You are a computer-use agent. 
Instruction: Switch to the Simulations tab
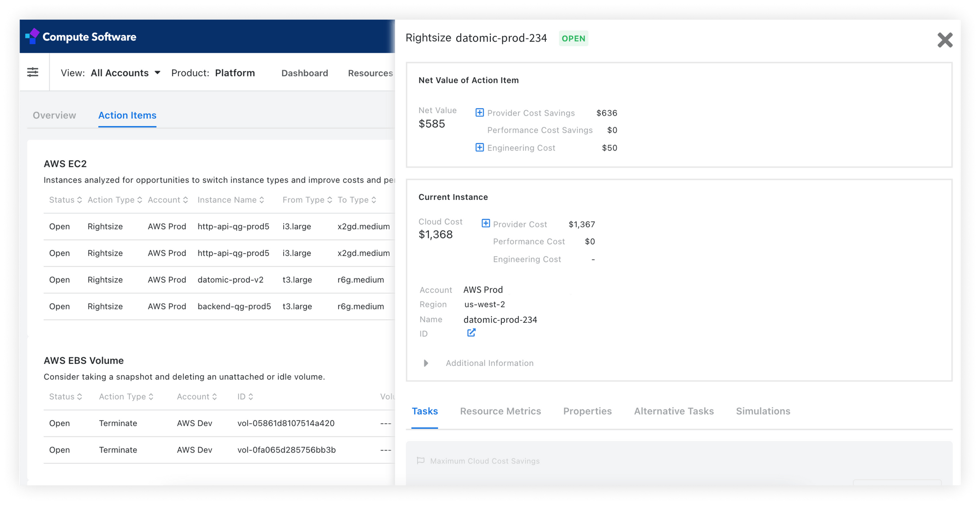coord(763,411)
